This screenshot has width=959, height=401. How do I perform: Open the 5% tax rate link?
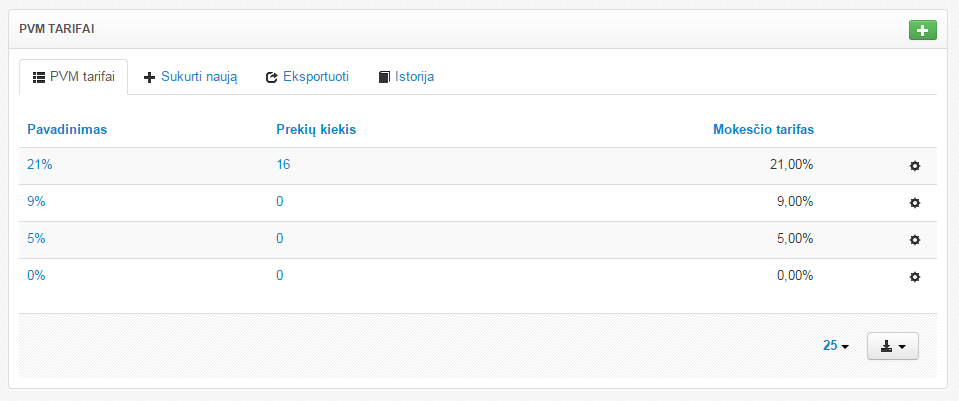36,239
